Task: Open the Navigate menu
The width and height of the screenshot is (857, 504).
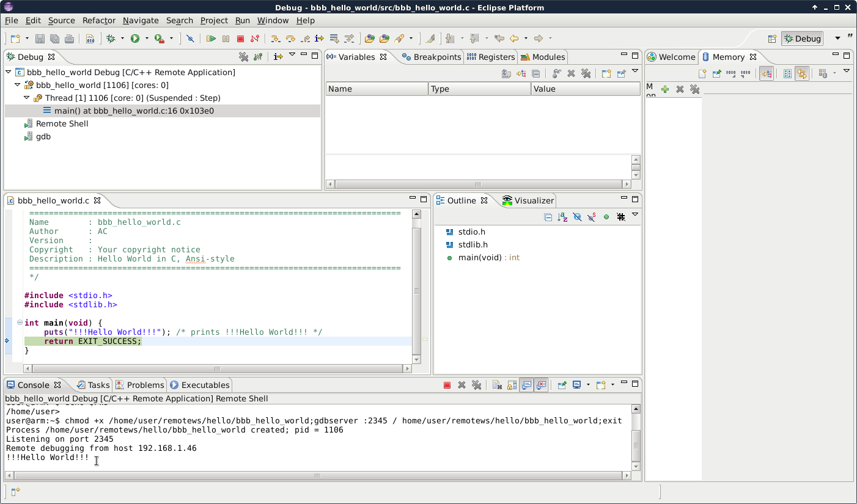Action: coord(141,20)
